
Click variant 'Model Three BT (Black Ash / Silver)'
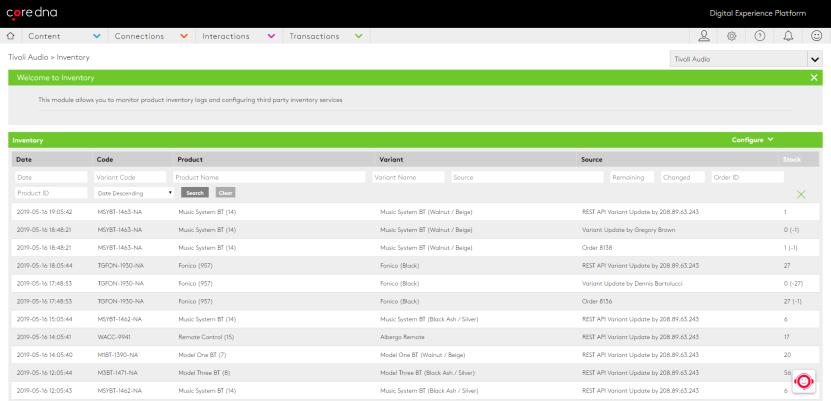tap(427, 373)
